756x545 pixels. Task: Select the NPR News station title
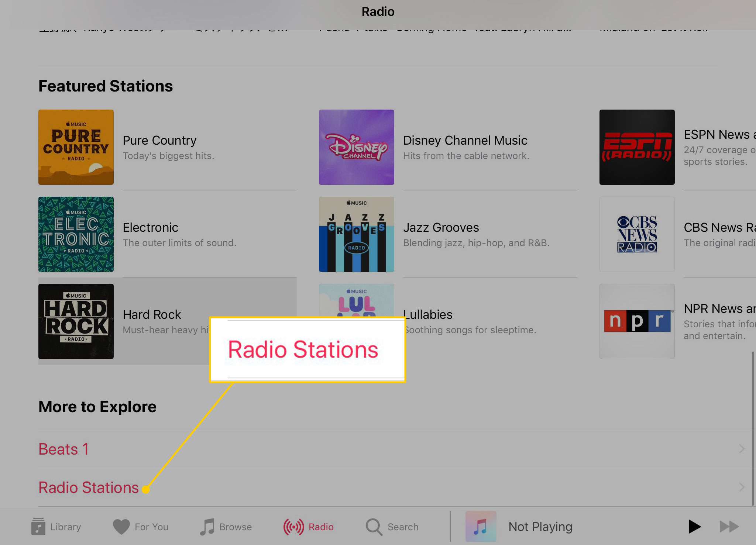click(x=719, y=308)
